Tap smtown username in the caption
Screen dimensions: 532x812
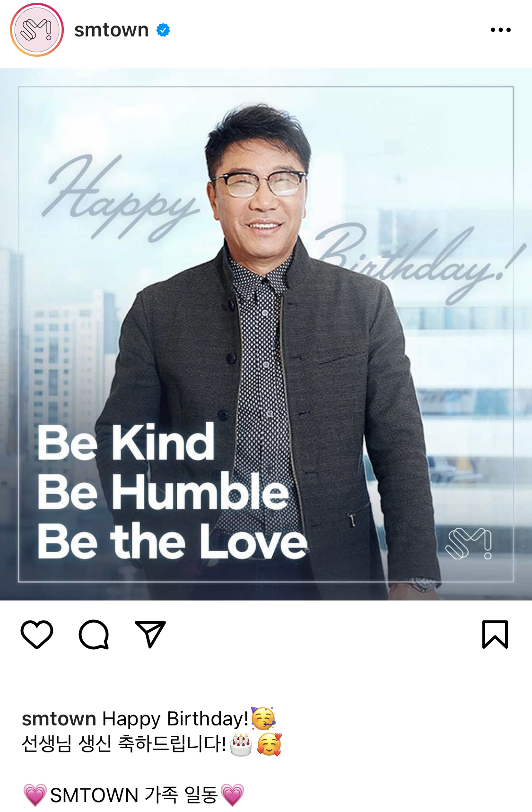tap(59, 719)
